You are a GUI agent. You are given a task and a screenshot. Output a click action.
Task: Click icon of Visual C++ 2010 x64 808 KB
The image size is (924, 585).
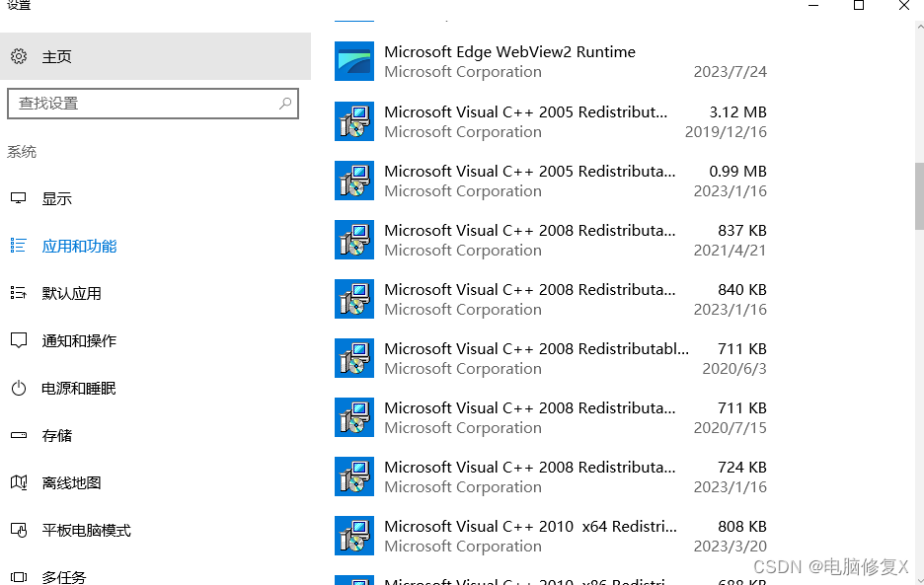coord(354,536)
